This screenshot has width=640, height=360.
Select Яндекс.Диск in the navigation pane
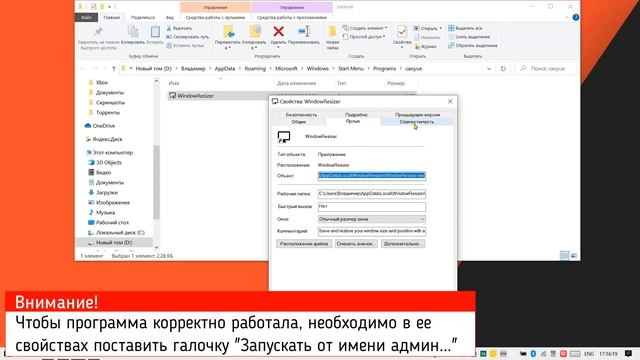pos(107,139)
